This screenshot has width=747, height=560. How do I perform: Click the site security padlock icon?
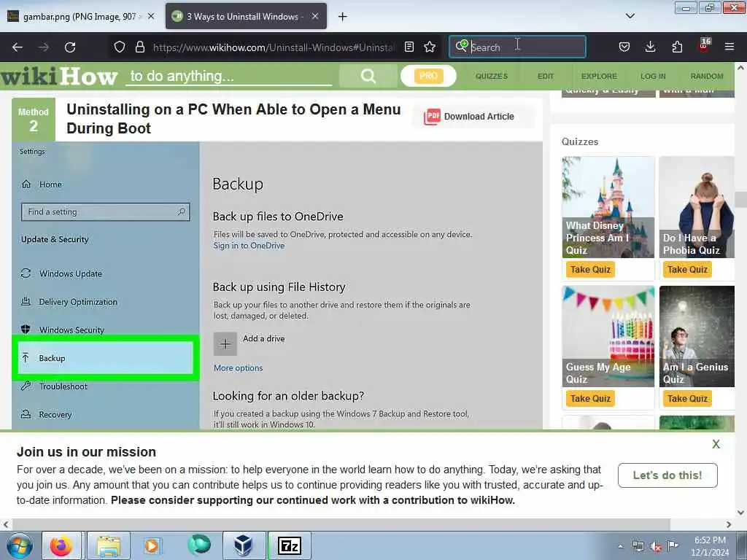(x=139, y=47)
